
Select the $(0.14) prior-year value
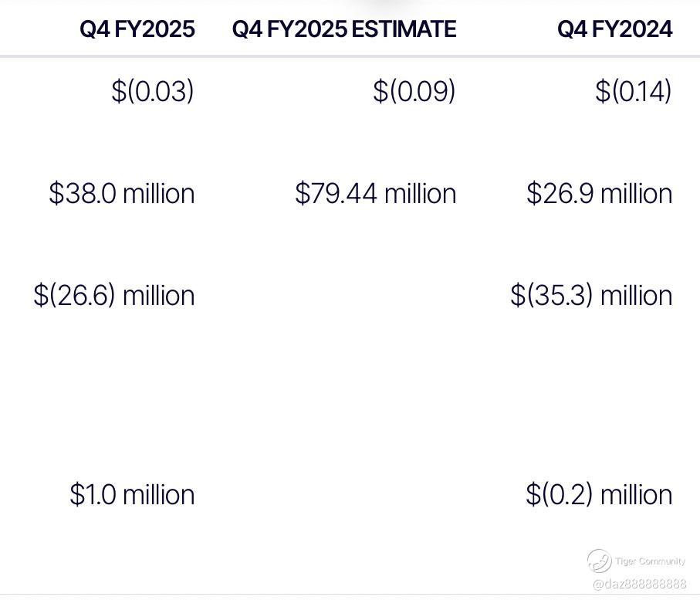click(x=633, y=91)
